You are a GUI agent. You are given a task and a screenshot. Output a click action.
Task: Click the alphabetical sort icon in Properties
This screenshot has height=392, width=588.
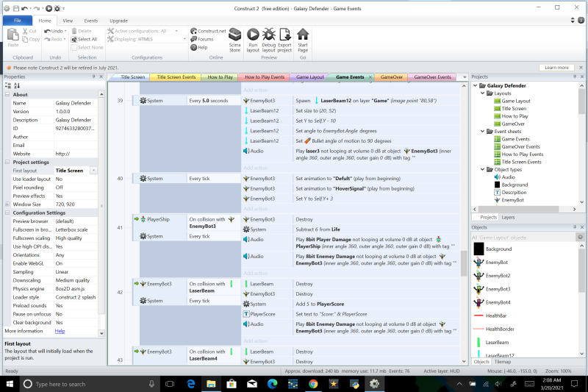[x=17, y=85]
